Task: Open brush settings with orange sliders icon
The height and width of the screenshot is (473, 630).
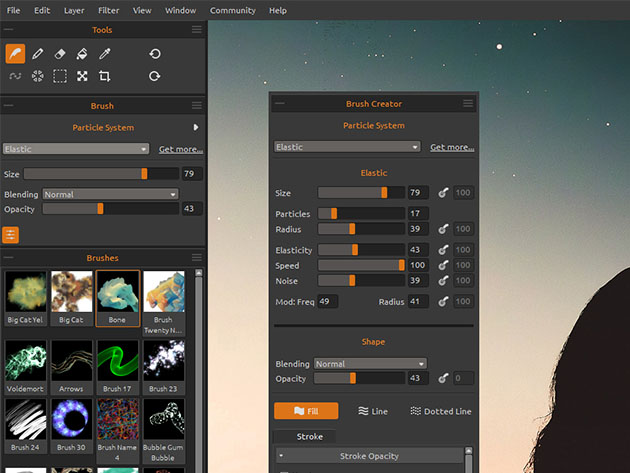Action: [11, 235]
